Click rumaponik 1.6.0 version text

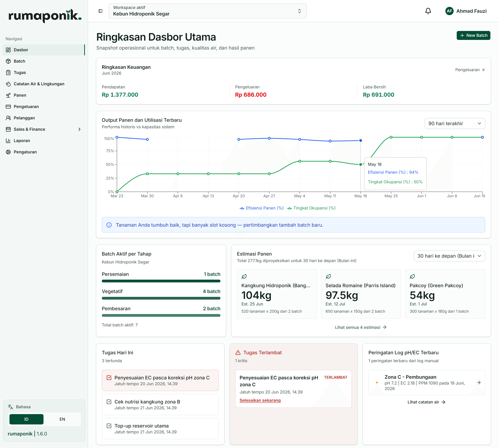(27, 434)
